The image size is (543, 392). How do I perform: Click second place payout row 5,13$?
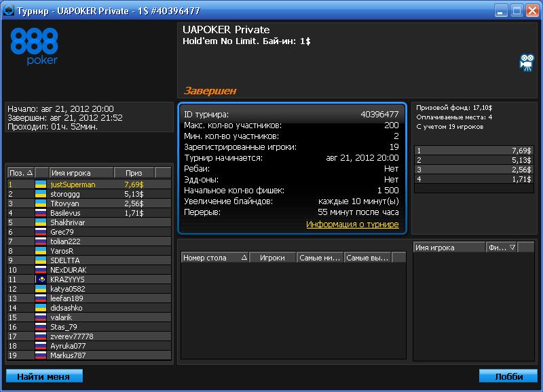pos(474,160)
